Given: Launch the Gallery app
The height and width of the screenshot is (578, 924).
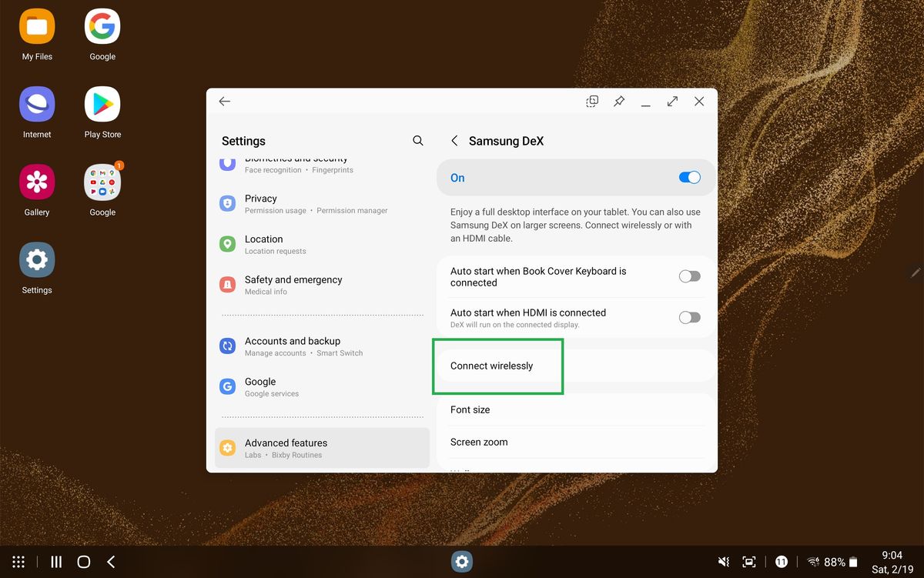Looking at the screenshot, I should [x=36, y=182].
